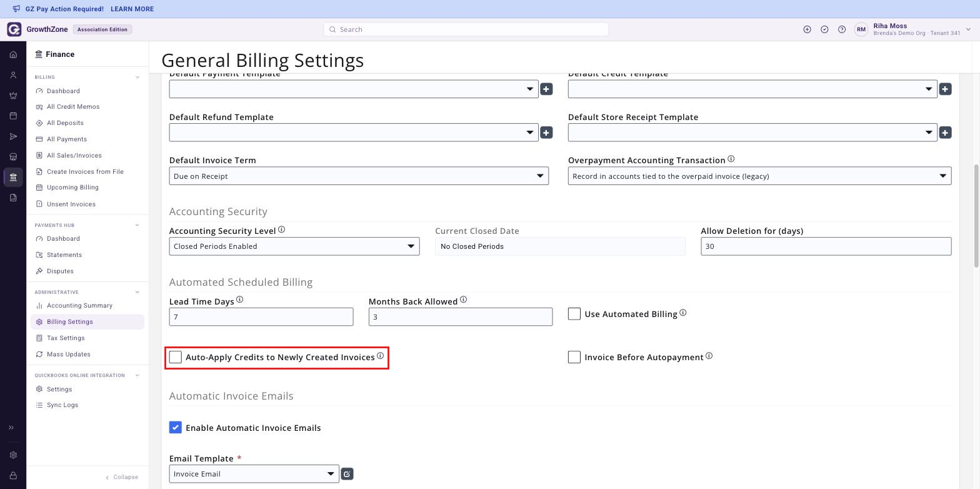980x489 pixels.
Task: Click the gear settings icon in left rail
Action: pyautogui.click(x=13, y=455)
